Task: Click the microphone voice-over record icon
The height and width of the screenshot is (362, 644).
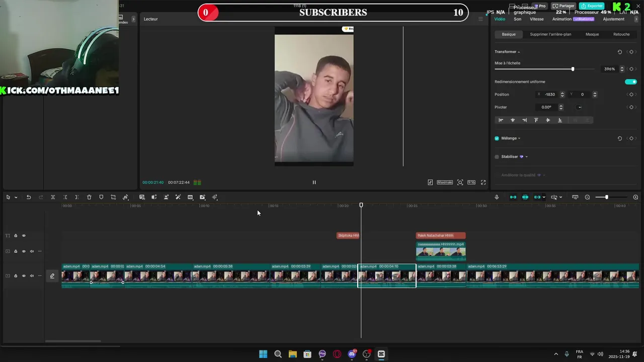Action: tap(497, 197)
